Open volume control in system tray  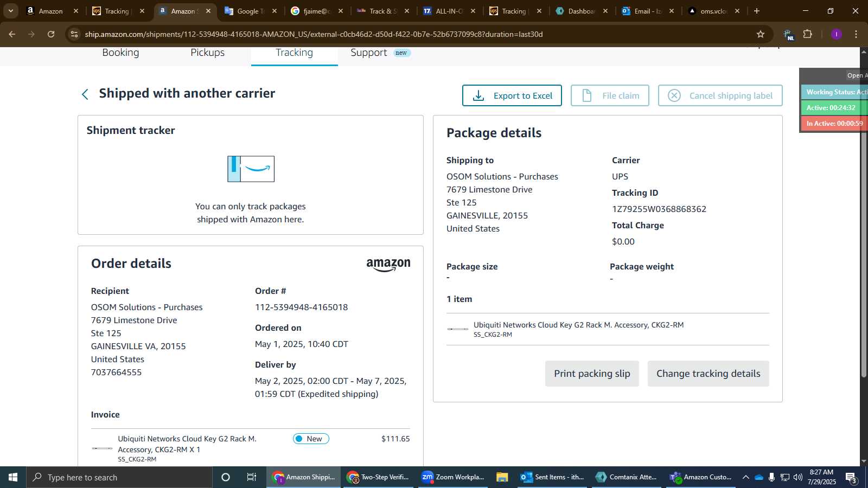(x=797, y=477)
